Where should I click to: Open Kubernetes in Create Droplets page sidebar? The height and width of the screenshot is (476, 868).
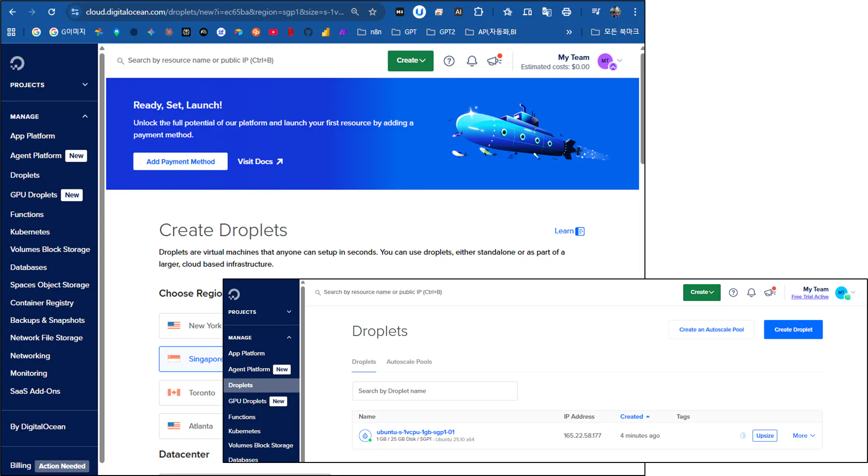30,232
